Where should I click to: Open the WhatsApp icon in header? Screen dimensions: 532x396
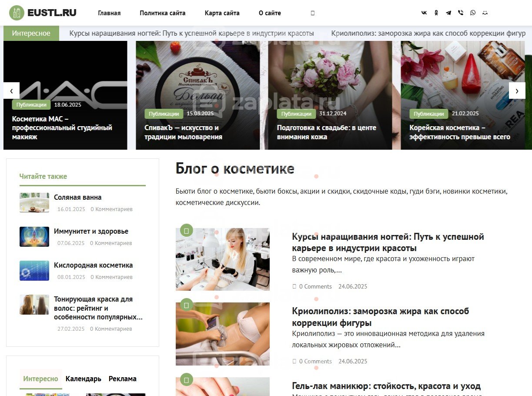[x=473, y=13]
